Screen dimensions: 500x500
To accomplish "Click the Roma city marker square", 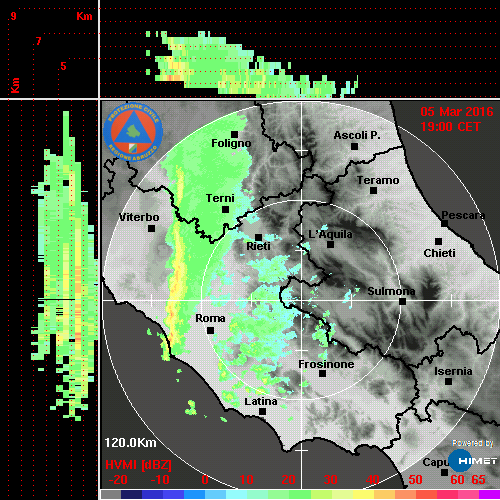I will [210, 331].
